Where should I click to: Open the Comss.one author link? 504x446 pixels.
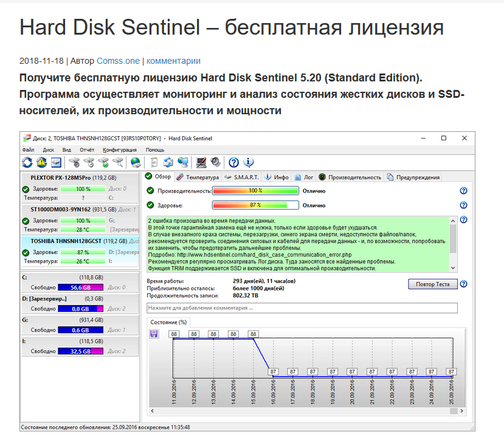click(x=119, y=61)
